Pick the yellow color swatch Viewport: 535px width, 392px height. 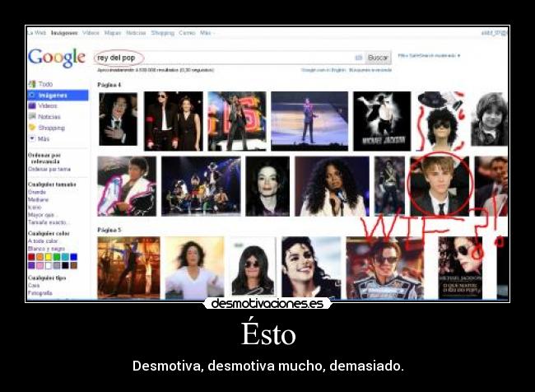(49, 257)
